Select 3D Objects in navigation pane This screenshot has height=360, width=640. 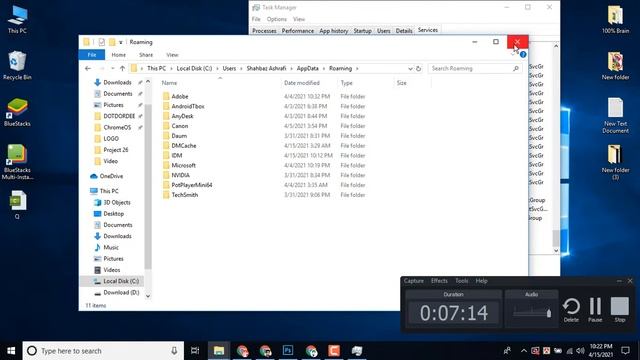(x=112, y=202)
